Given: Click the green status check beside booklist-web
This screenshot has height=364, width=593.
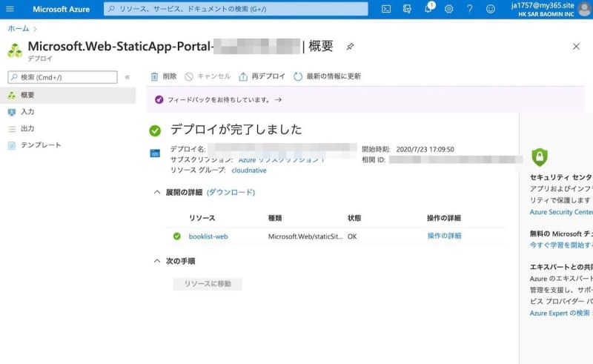Looking at the screenshot, I should (x=176, y=236).
